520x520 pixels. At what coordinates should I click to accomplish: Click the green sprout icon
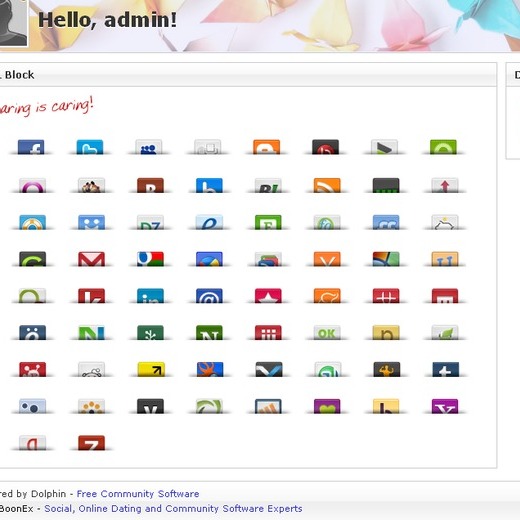pyautogui.click(x=150, y=333)
